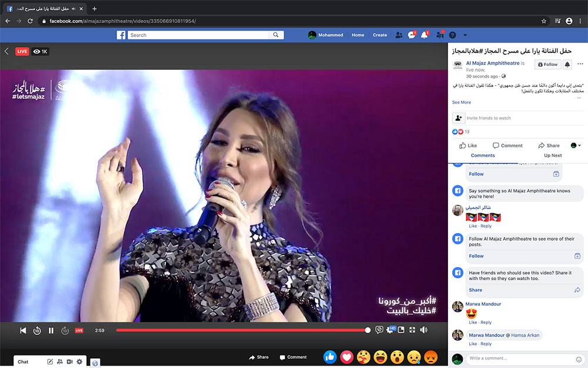Screen dimensions: 588x368
Task: Open the groups icon with red dot
Action: coord(440,35)
